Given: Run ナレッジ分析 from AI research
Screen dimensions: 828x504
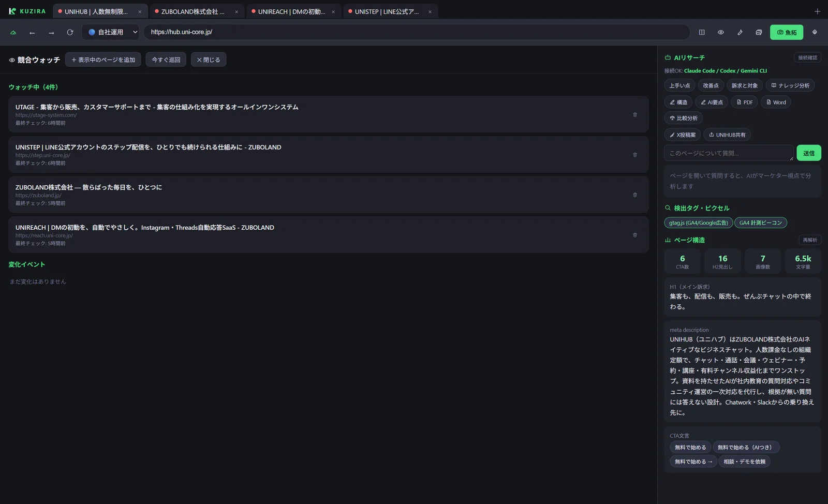Looking at the screenshot, I should tap(790, 85).
